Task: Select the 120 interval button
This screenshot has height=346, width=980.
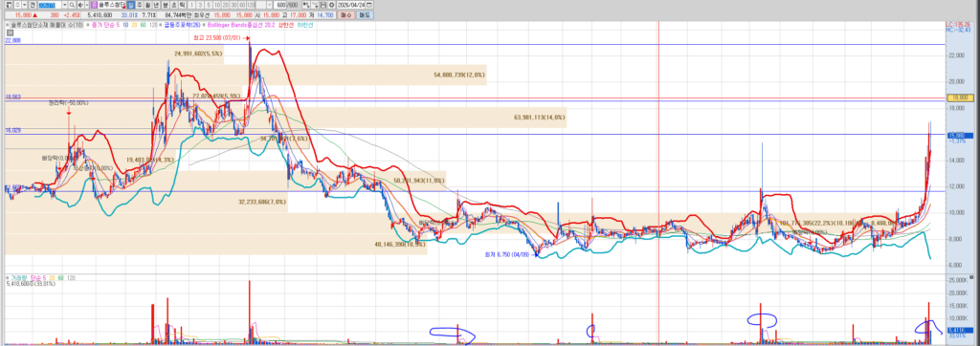Action: tap(251, 5)
